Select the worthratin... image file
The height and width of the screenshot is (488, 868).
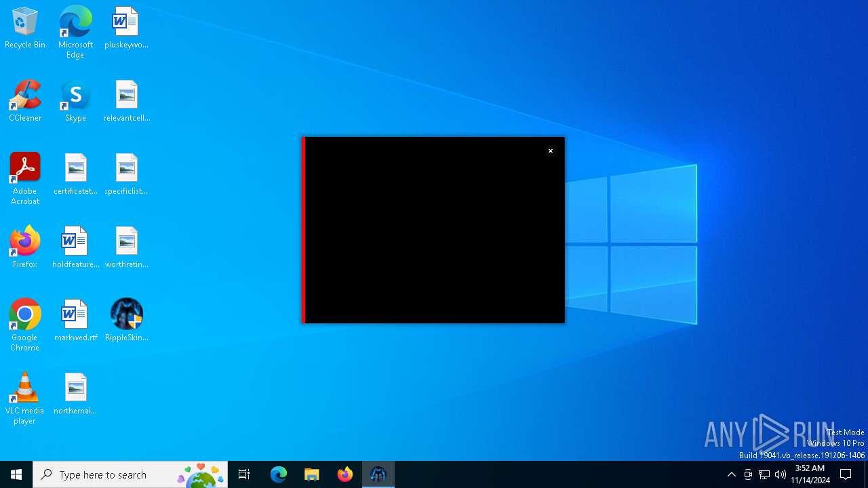coord(126,248)
